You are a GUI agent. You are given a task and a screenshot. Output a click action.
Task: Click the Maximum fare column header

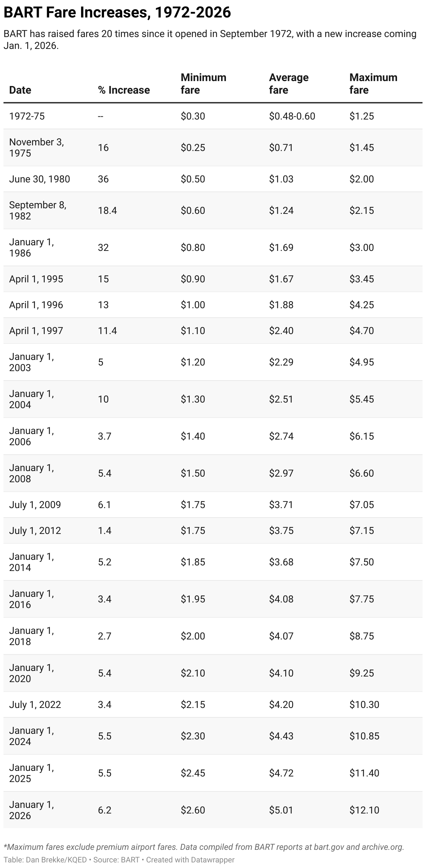[x=373, y=84]
